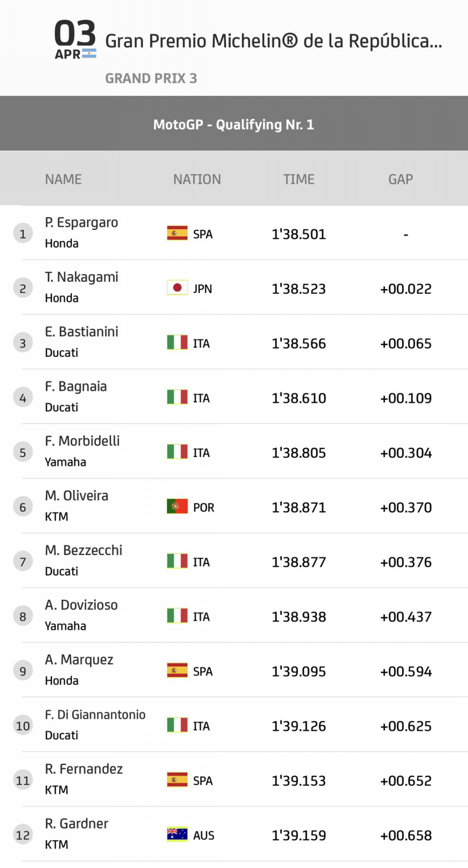Select the NATION column header
The width and height of the screenshot is (468, 868).
(197, 179)
